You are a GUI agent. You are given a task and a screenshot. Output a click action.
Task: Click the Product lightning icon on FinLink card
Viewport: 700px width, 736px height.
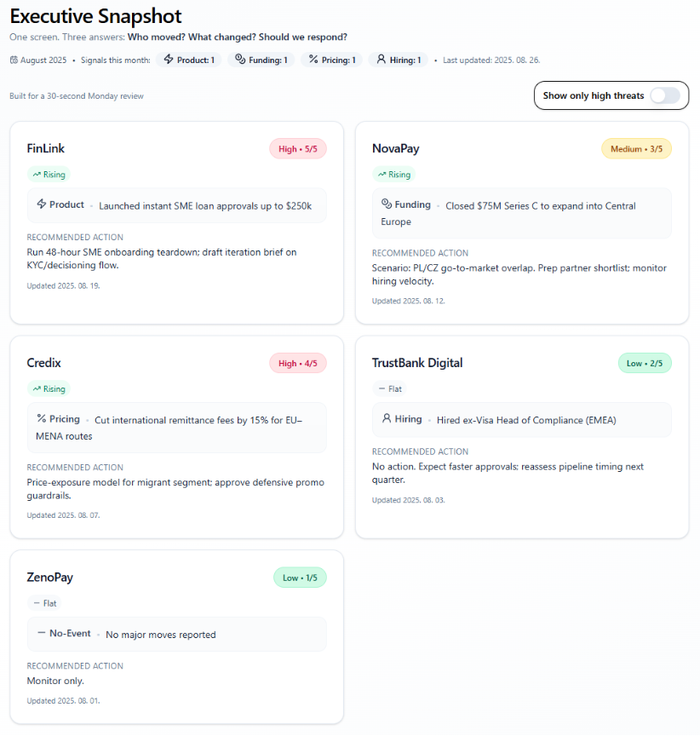pos(41,204)
